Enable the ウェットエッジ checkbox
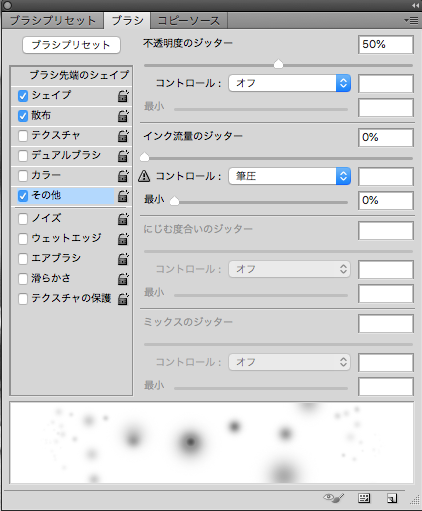The image size is (422, 511). 23,239
